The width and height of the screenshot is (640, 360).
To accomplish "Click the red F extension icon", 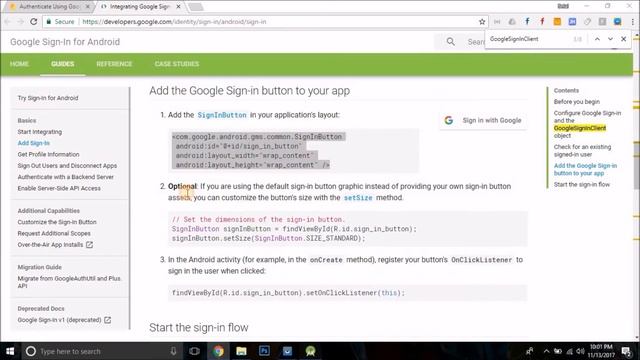I will pos(542,22).
